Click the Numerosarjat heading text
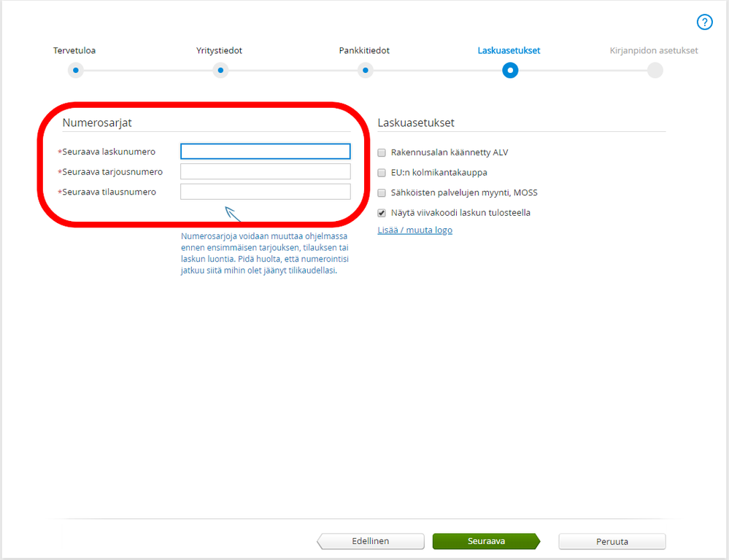 pyautogui.click(x=97, y=122)
